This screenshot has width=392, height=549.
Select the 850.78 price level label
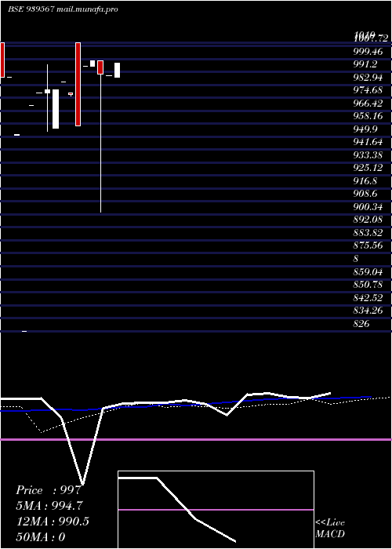tap(368, 285)
